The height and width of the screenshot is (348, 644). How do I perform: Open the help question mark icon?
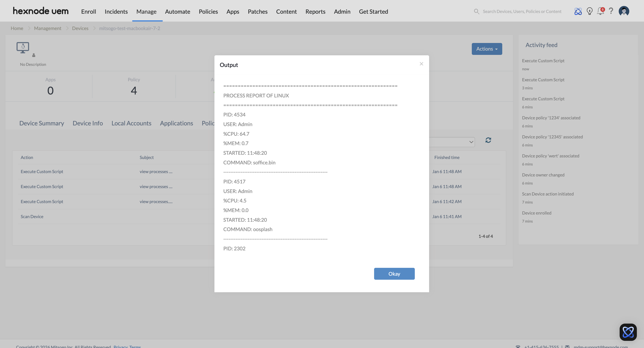[x=611, y=11]
